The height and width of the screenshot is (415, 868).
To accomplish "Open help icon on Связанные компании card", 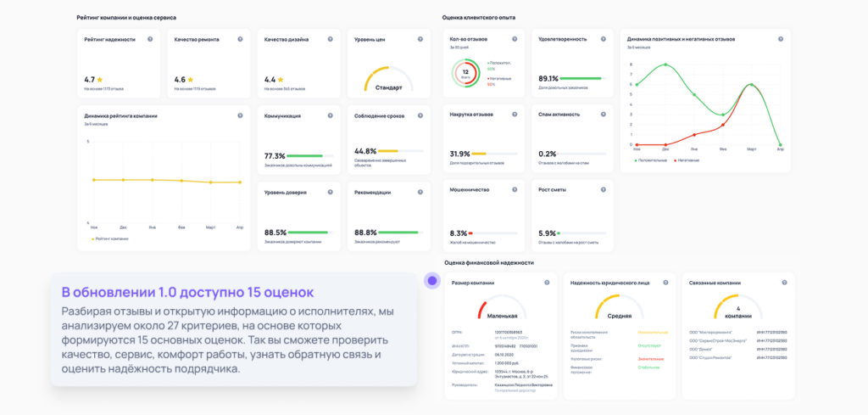I will tap(784, 283).
